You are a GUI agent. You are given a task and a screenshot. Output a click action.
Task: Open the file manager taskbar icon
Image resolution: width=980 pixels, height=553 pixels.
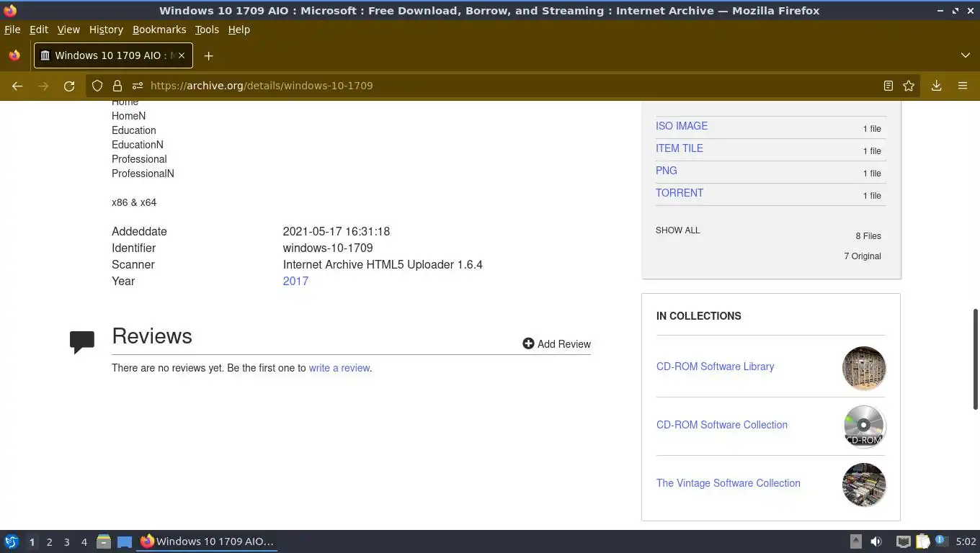coord(104,541)
